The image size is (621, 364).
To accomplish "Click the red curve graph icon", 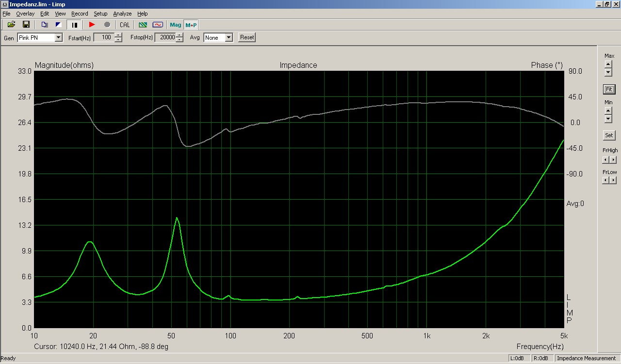I will coord(158,25).
